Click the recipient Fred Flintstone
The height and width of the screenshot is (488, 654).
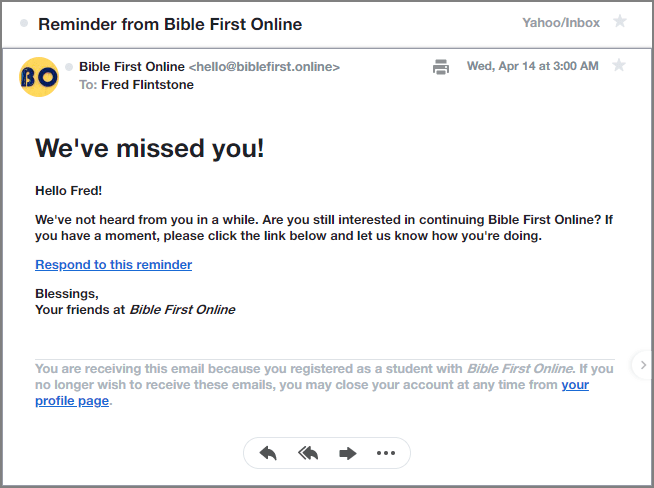(x=147, y=85)
